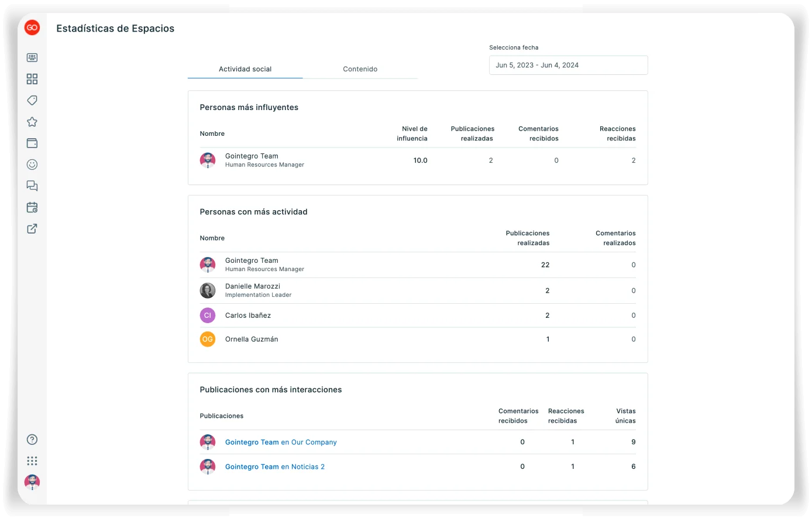Open the Selecciona fecha date range field
Image resolution: width=812 pixels, height=521 pixels.
568,65
